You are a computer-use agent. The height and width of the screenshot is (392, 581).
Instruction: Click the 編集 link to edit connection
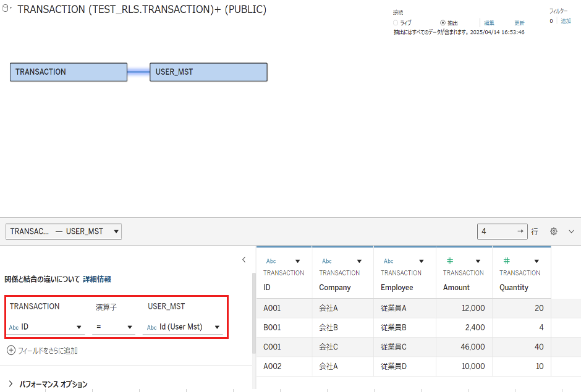coord(488,23)
